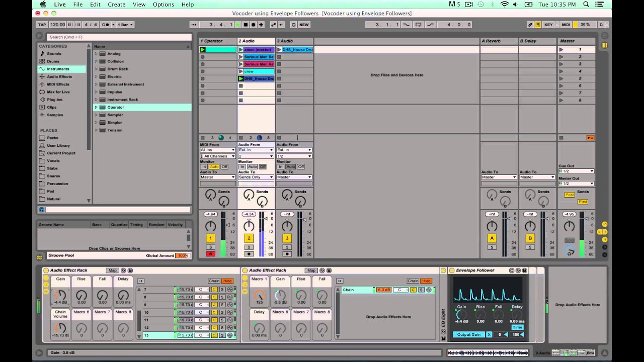Image resolution: width=644 pixels, height=362 pixels.
Task: Toggle the Draw Mode pencil icon
Action: (x=530, y=25)
